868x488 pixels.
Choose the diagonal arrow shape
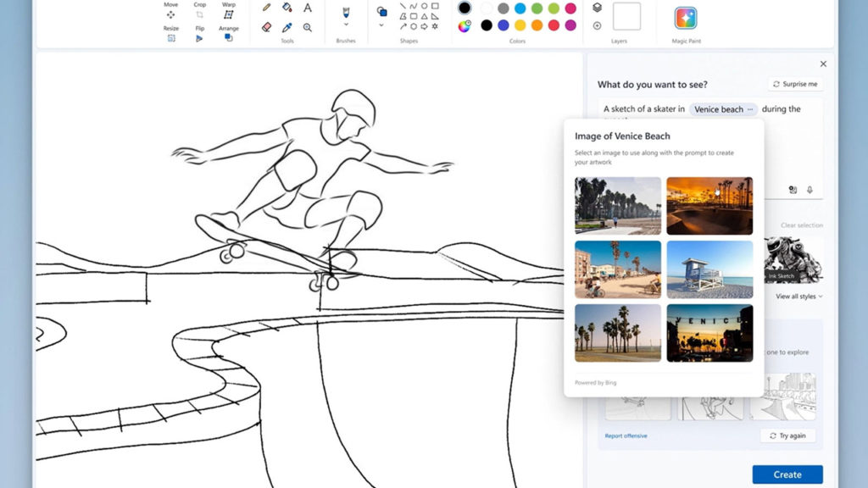[x=403, y=26]
